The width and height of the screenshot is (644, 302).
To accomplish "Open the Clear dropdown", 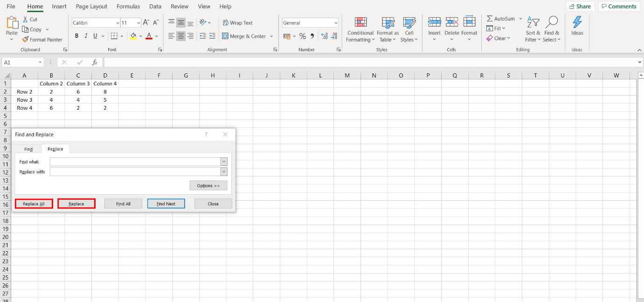I will point(499,38).
